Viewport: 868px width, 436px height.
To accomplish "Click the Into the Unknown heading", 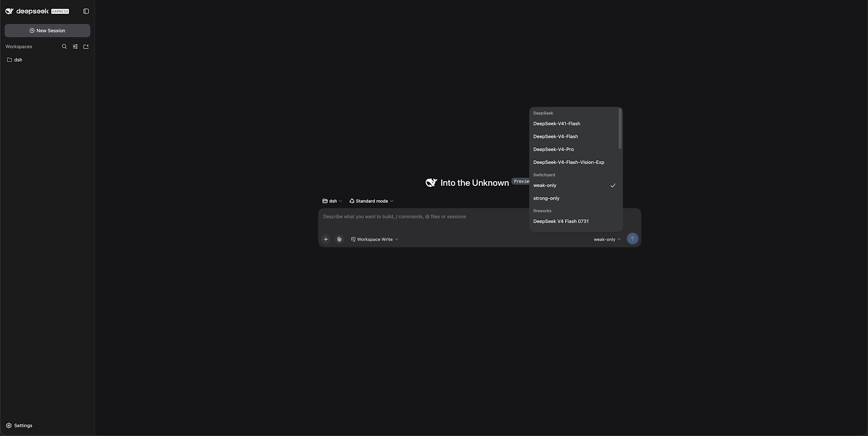I will [474, 183].
